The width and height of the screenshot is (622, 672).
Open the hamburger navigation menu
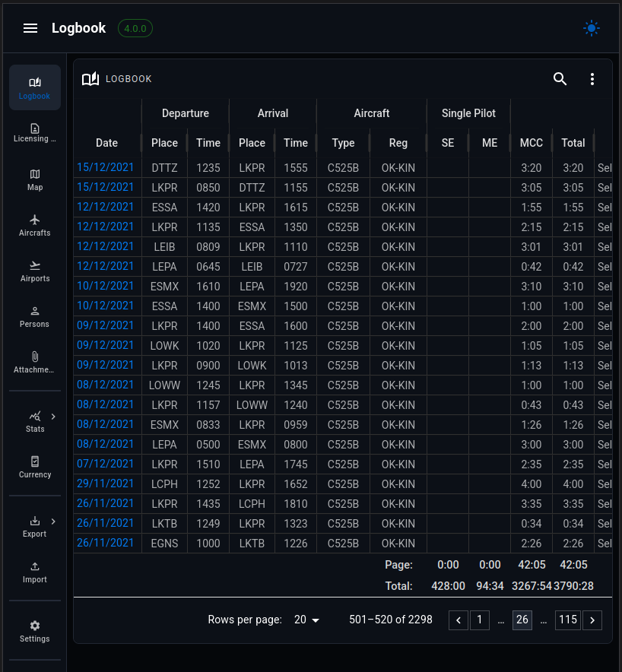30,28
